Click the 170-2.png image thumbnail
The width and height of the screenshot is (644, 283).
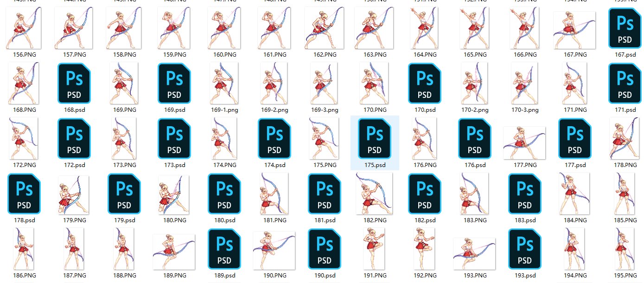tap(475, 84)
